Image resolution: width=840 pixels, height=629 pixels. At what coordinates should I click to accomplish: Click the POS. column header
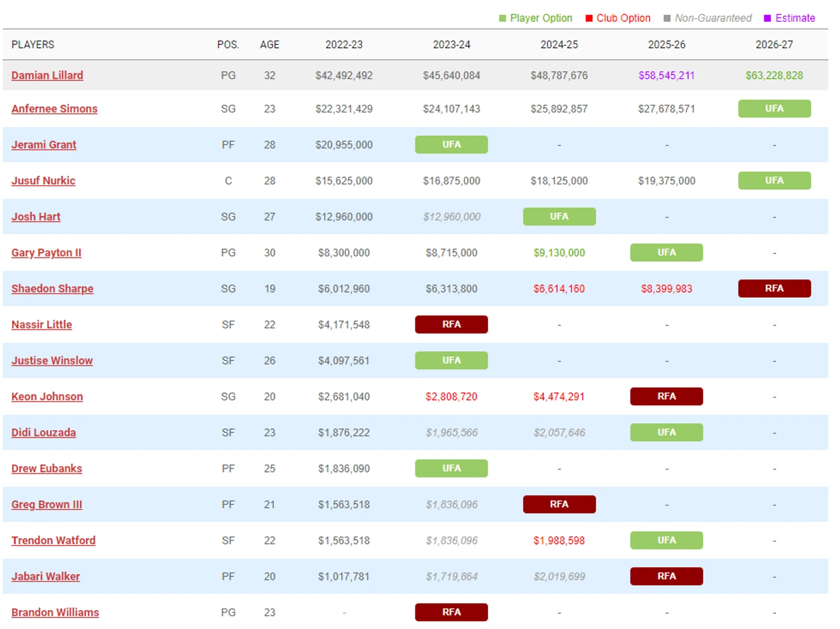pos(228,45)
